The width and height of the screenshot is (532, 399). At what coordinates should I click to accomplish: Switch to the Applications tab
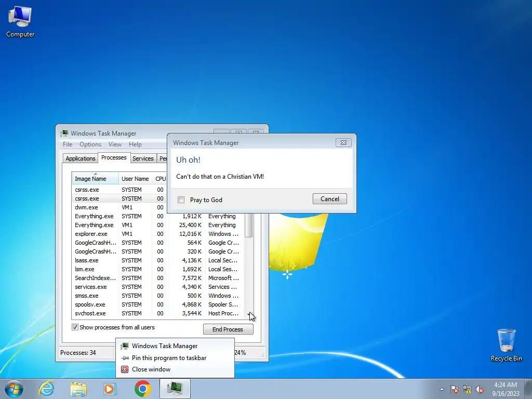click(x=81, y=158)
